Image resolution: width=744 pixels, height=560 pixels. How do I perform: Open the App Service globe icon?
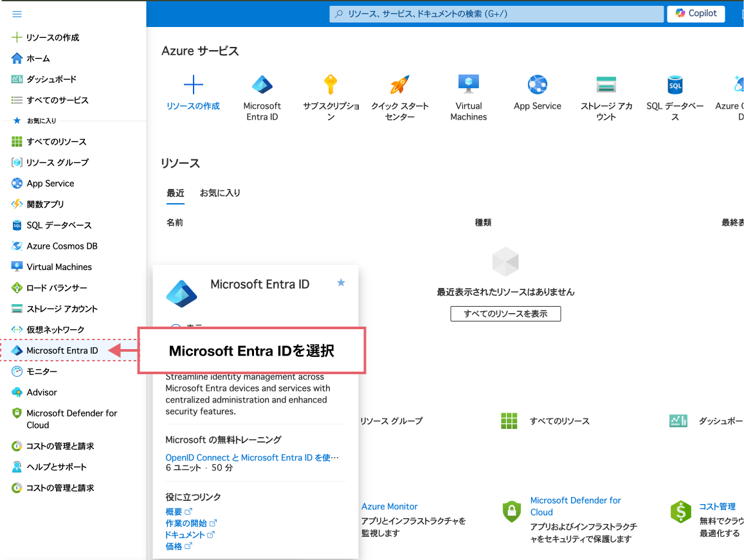point(538,84)
